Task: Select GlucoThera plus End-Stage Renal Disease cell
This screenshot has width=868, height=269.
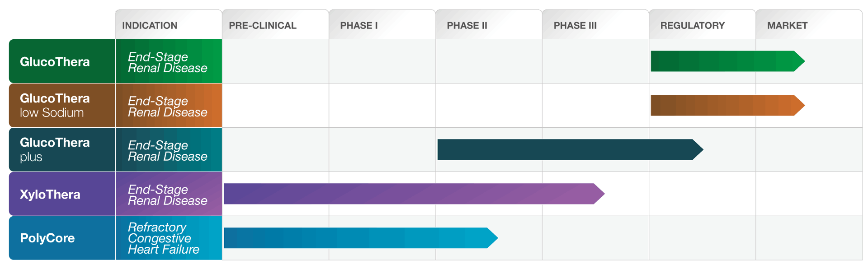Action: [169, 149]
